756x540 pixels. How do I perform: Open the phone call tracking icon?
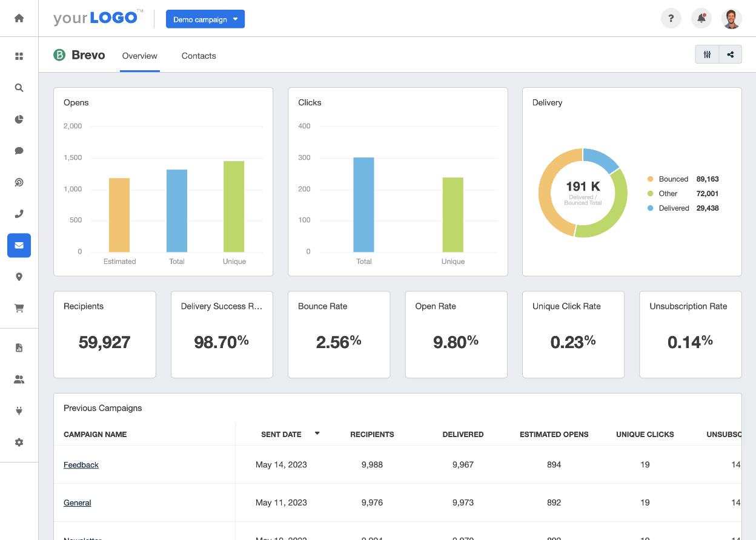pos(19,214)
